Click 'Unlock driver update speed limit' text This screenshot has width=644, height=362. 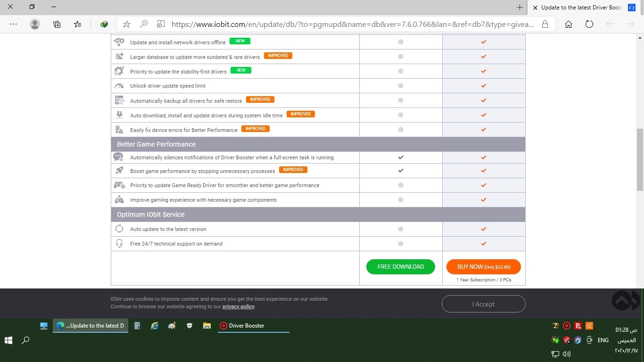tap(168, 86)
